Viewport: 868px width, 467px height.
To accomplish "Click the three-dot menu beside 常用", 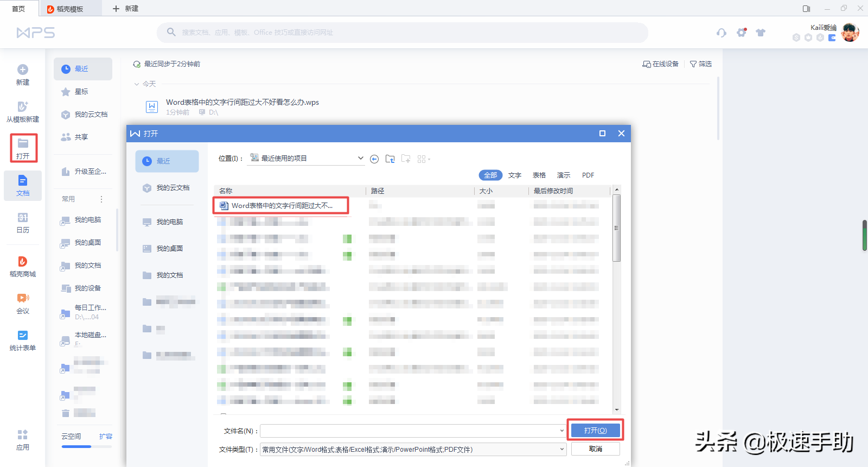I will click(x=101, y=199).
